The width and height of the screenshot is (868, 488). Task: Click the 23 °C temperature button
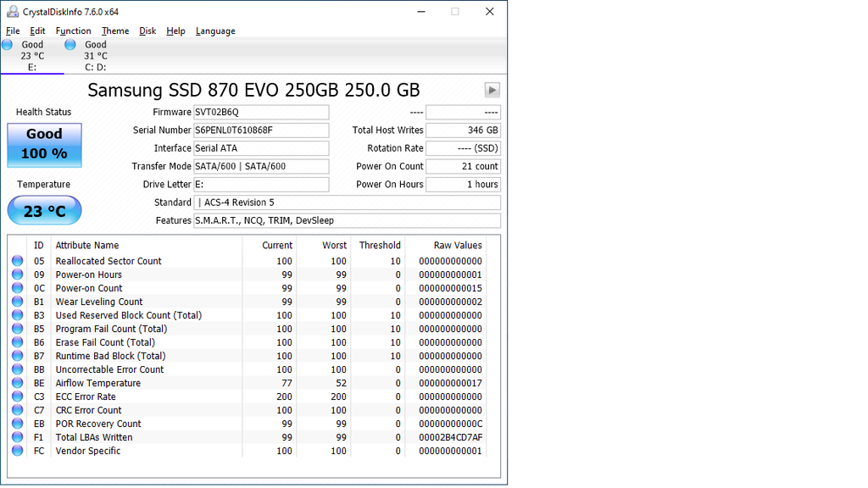44,211
